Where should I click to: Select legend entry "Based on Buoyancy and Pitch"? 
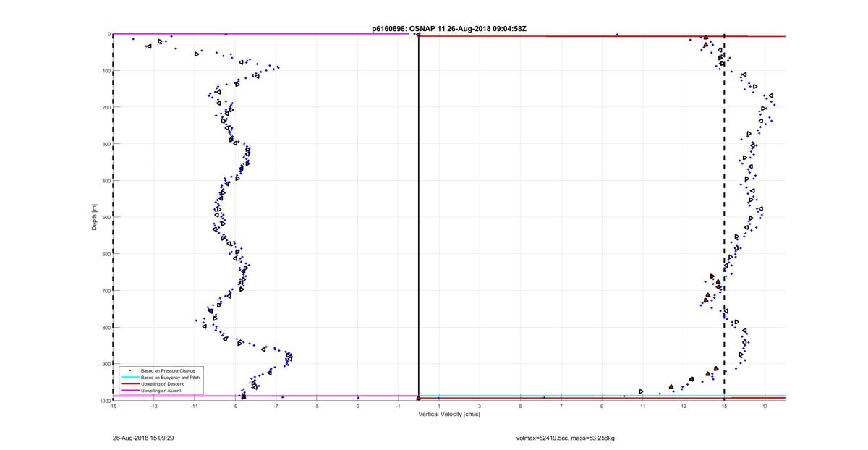click(x=170, y=378)
